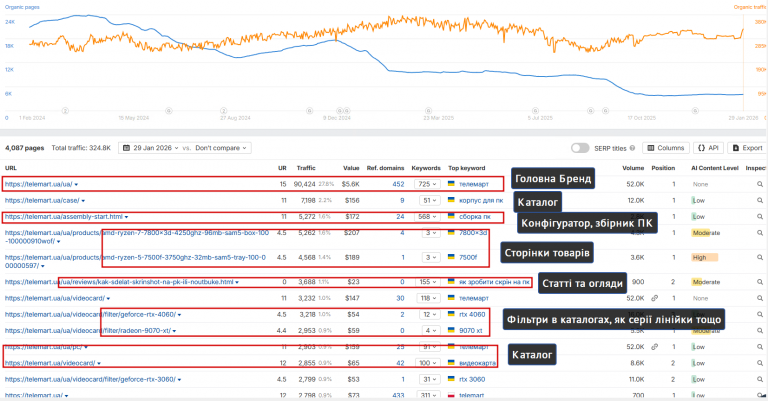The image size is (768, 401).
Task: Inspect the ryzen-5-7500f product row
Action: (760, 257)
